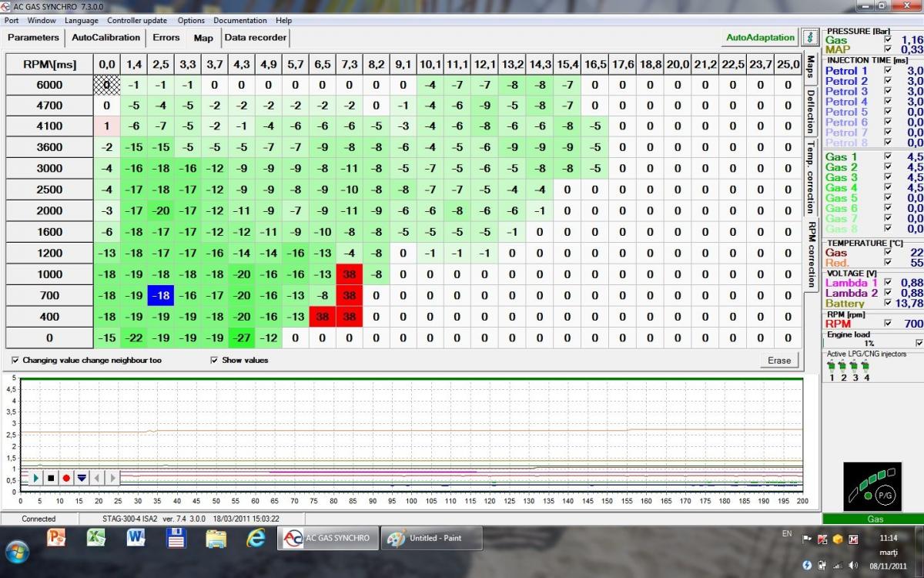Screen dimensions: 924x578
Task: Open the Options menu
Action: click(191, 20)
